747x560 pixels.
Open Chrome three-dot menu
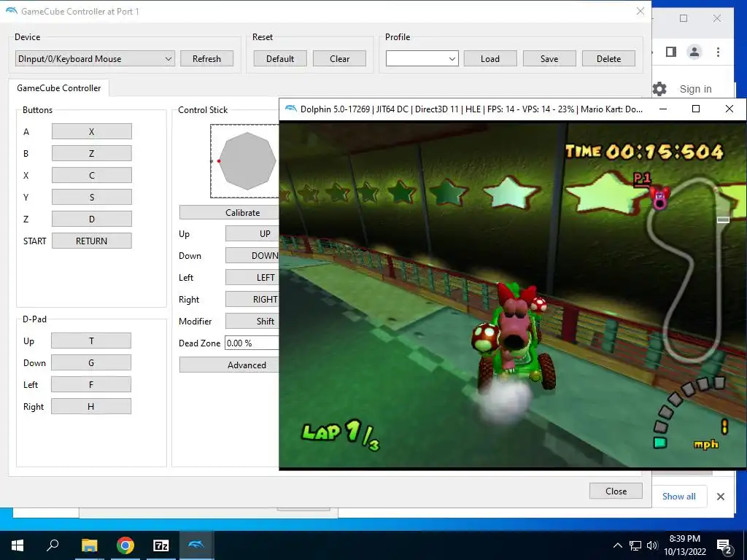[x=718, y=52]
